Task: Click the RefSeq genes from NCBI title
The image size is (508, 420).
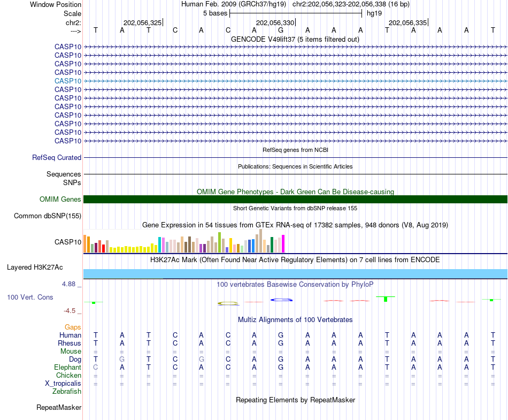Action: [295, 150]
